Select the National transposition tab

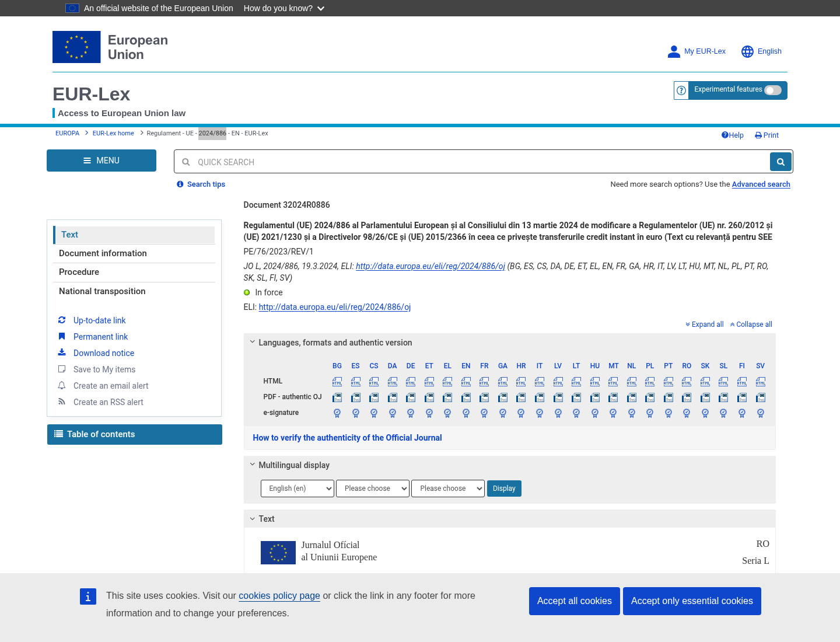(134, 291)
